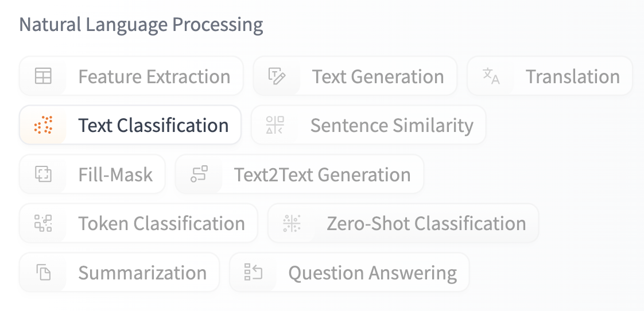Click the Feature Extraction table icon
Viewport: 644px width, 311px height.
[43, 76]
